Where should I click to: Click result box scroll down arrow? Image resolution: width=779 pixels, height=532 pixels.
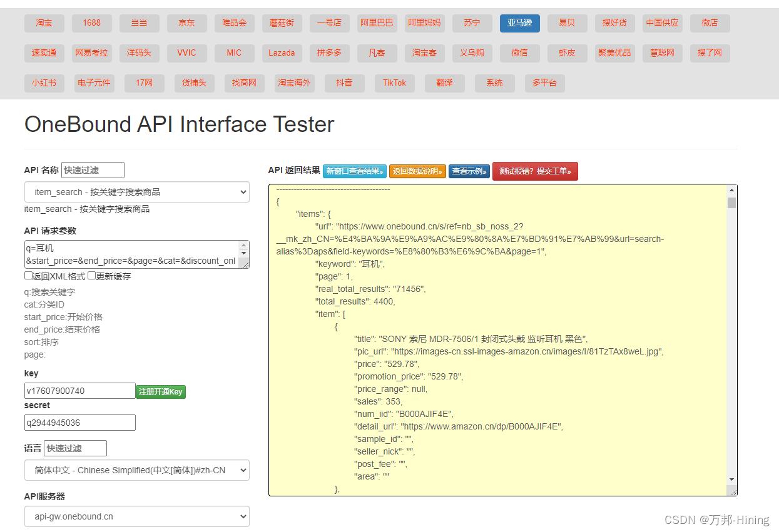pyautogui.click(x=731, y=479)
